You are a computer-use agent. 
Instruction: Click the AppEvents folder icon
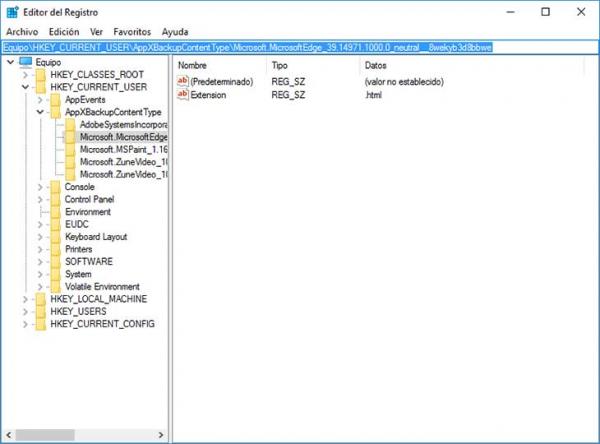(x=55, y=100)
